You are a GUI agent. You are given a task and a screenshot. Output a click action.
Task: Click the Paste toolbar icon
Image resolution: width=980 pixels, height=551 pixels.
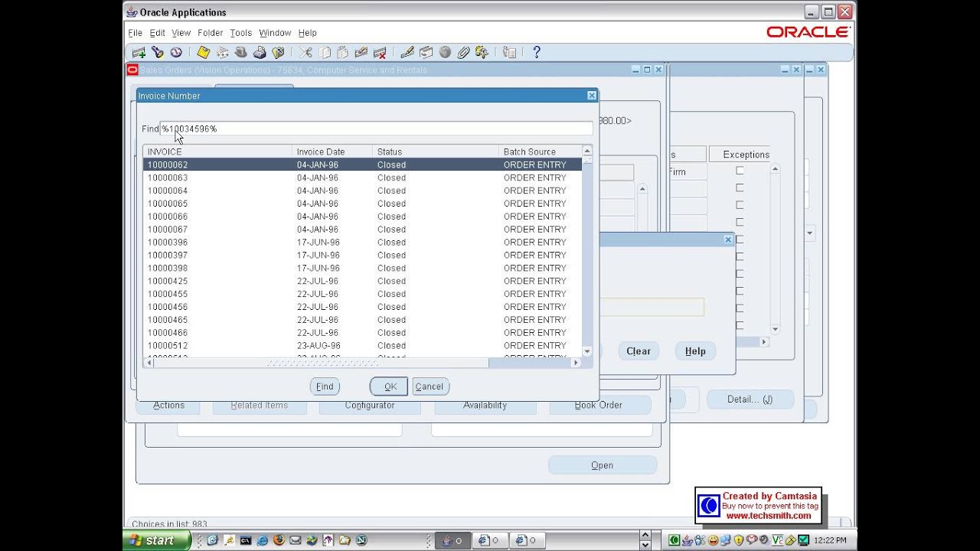pos(343,52)
